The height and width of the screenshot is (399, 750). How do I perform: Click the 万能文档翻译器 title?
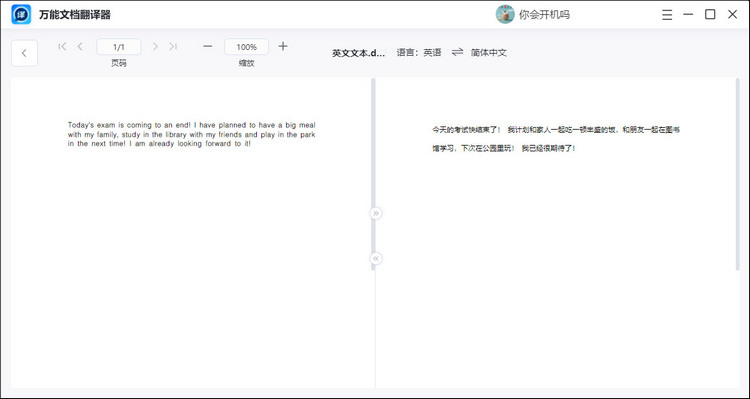tap(75, 15)
